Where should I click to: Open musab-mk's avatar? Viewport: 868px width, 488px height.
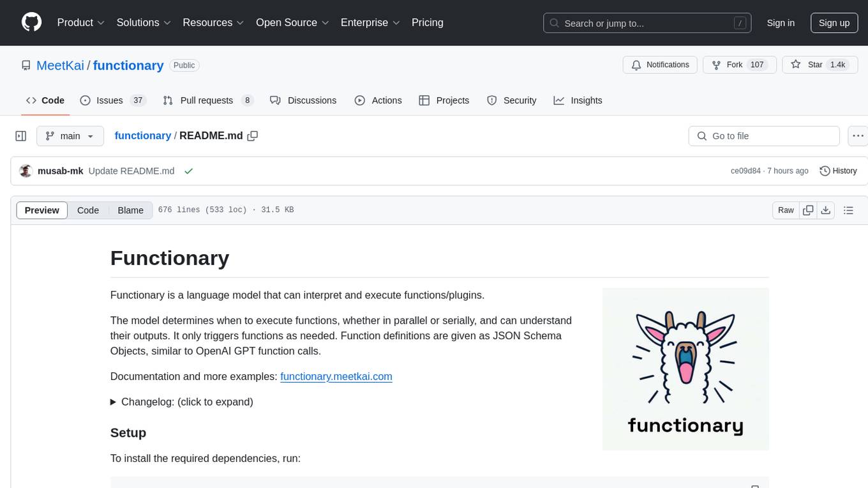point(26,171)
